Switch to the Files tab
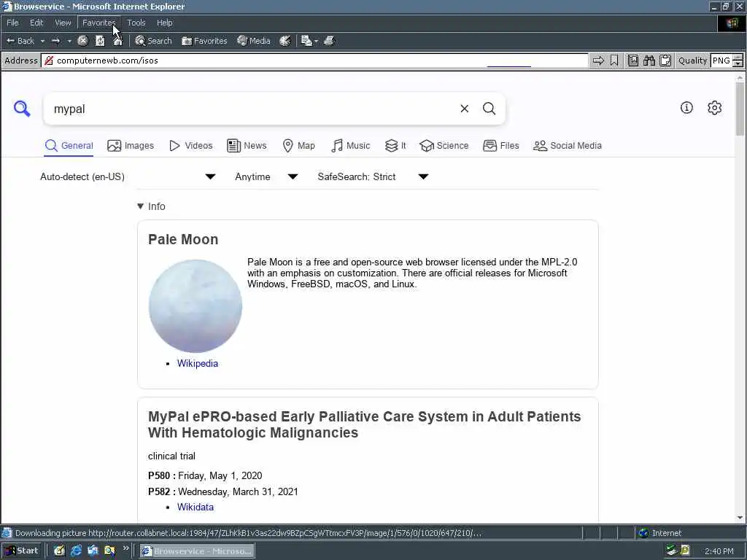This screenshot has height=560, width=747. 500,146
